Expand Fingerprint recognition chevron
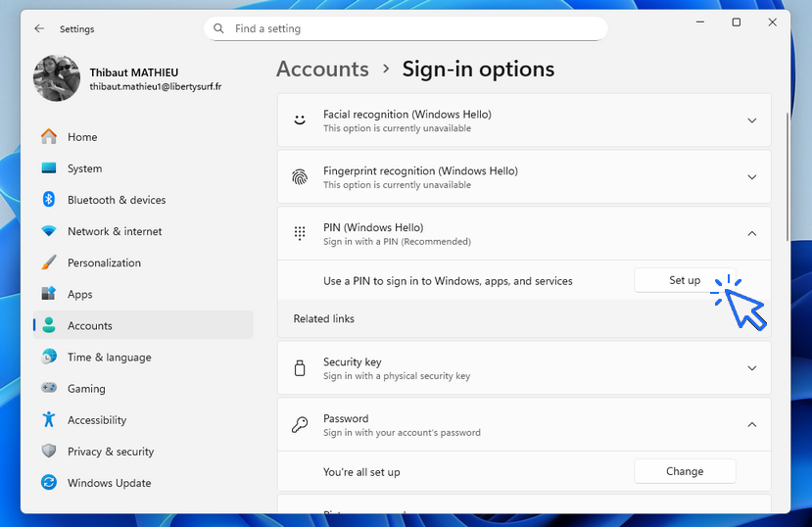 click(752, 177)
